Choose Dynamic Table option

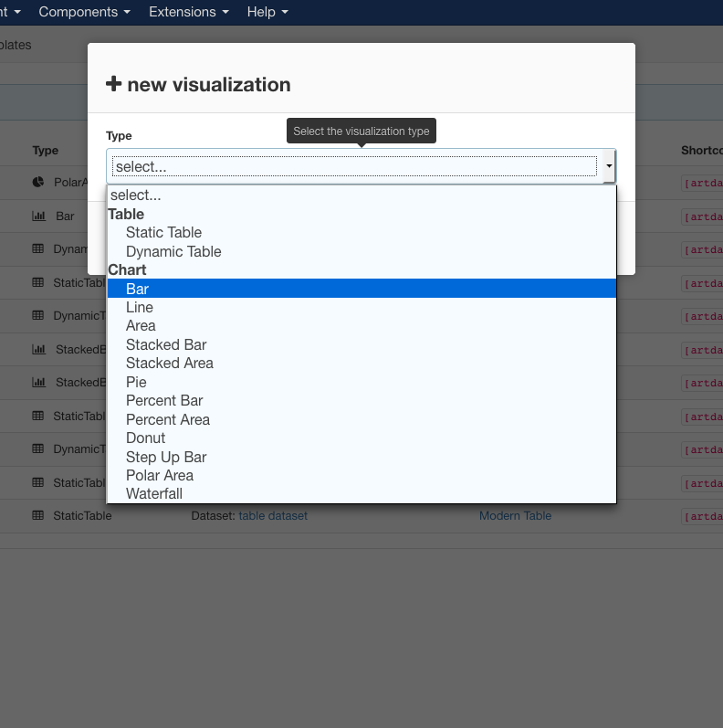(361, 251)
